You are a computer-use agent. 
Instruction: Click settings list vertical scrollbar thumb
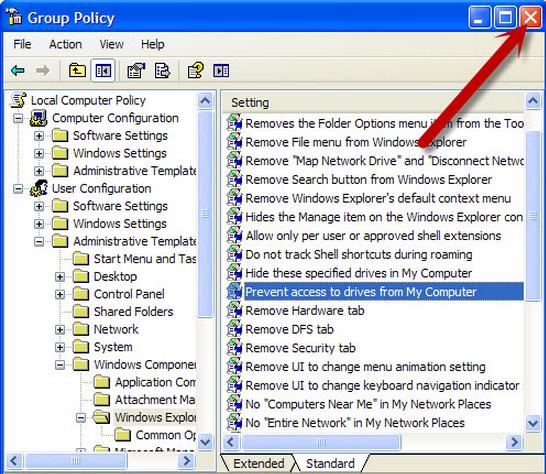coord(533,216)
